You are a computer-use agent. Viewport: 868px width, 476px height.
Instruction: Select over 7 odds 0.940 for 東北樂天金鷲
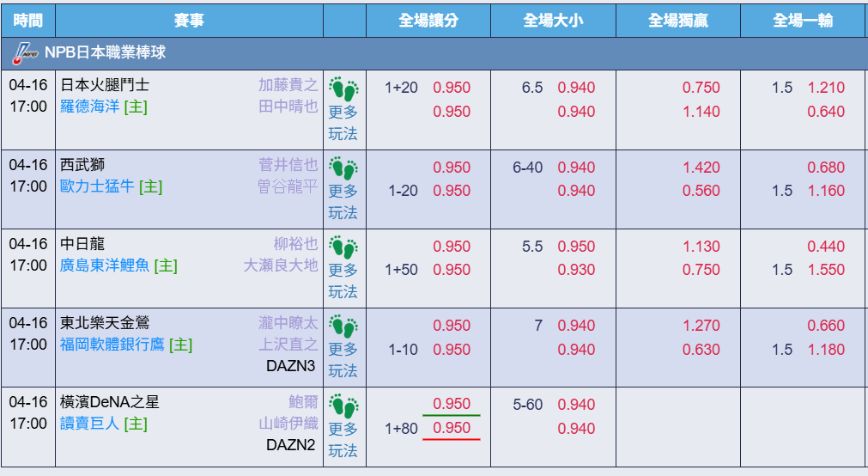pos(576,326)
